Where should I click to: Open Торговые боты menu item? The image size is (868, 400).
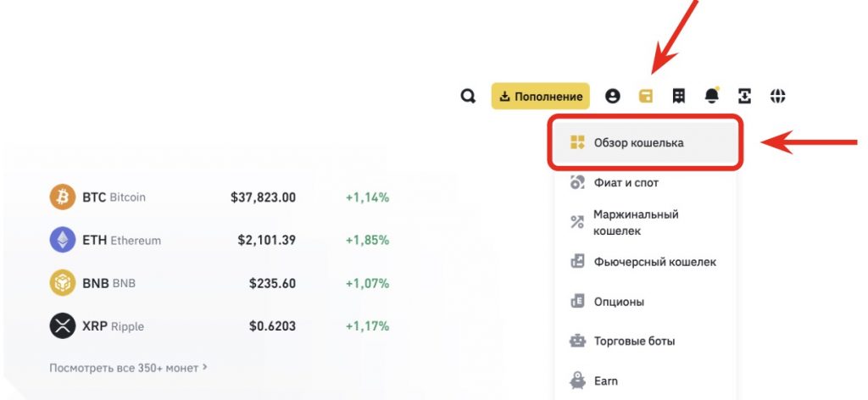(634, 342)
